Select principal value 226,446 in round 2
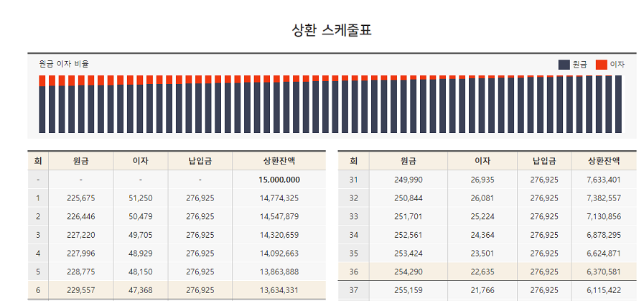Screen dimensions: 644x301 [81, 216]
